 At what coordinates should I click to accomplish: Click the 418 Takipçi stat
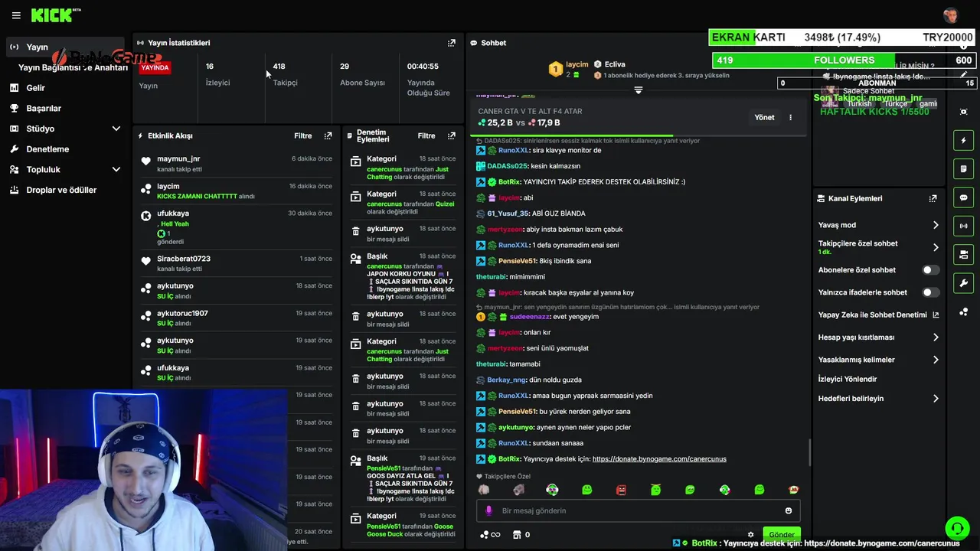click(285, 74)
